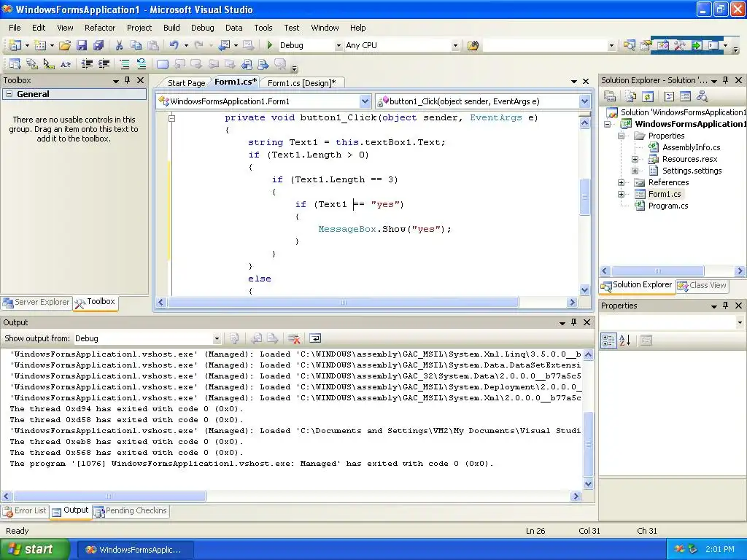747x560 pixels.
Task: Toggle auto-hide pin on Output panel
Action: click(573, 322)
